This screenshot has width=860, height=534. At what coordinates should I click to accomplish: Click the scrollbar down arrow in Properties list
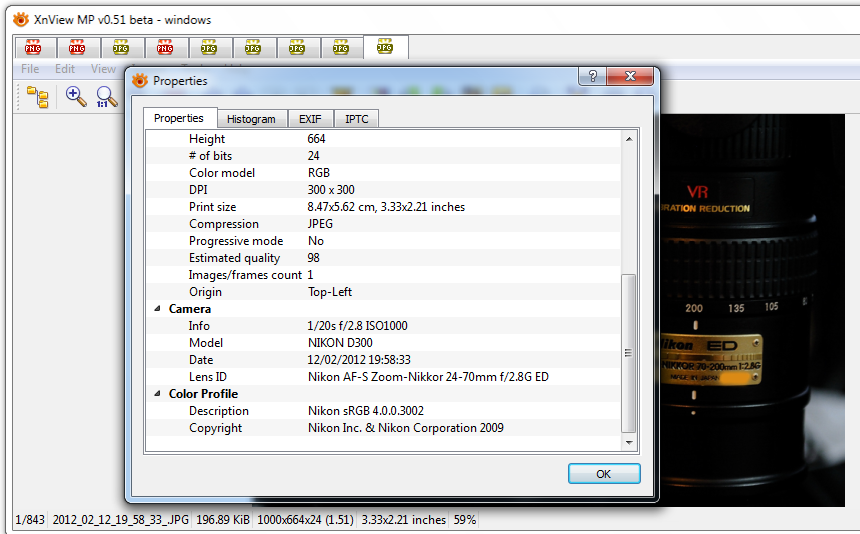coord(629,442)
